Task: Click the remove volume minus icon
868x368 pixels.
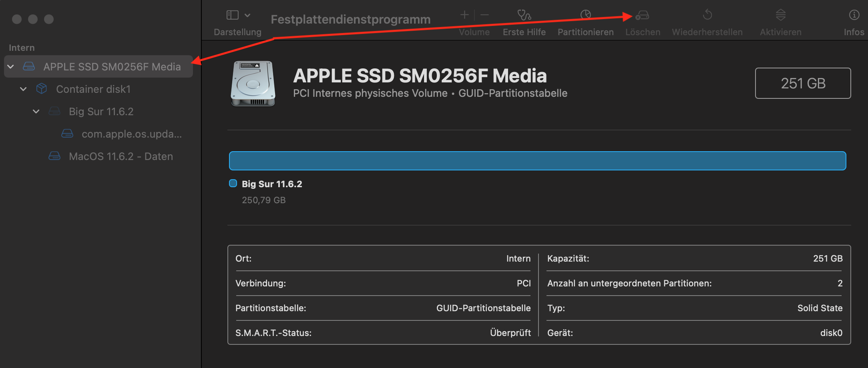Action: pos(484,15)
